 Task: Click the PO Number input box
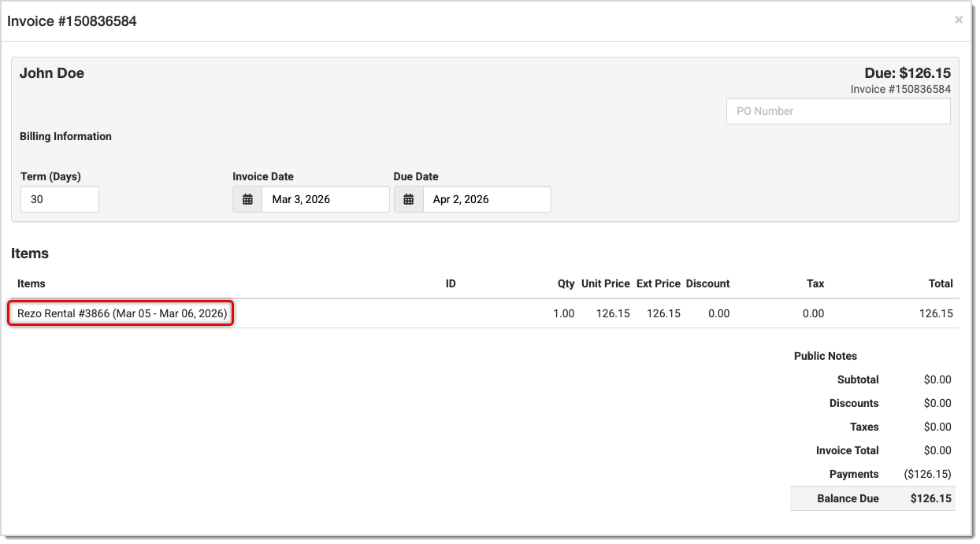click(837, 111)
